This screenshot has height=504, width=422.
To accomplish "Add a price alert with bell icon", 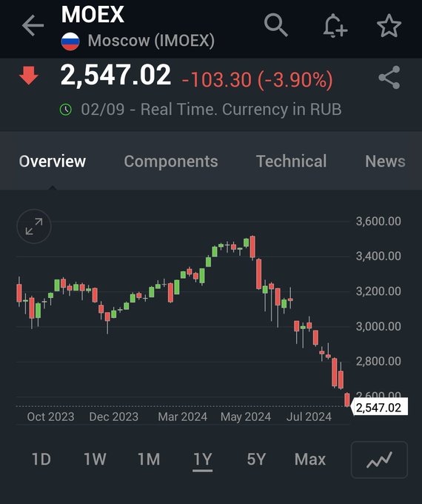I will click(x=335, y=25).
